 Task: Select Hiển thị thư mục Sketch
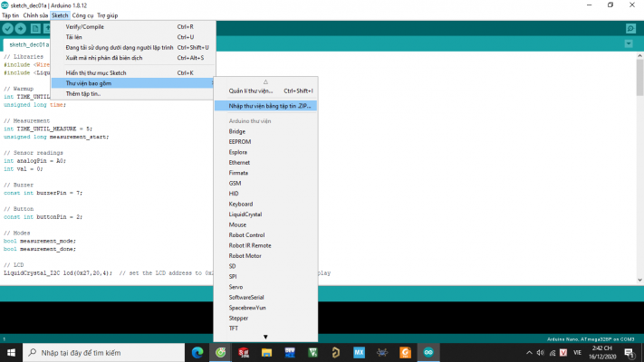point(133,72)
